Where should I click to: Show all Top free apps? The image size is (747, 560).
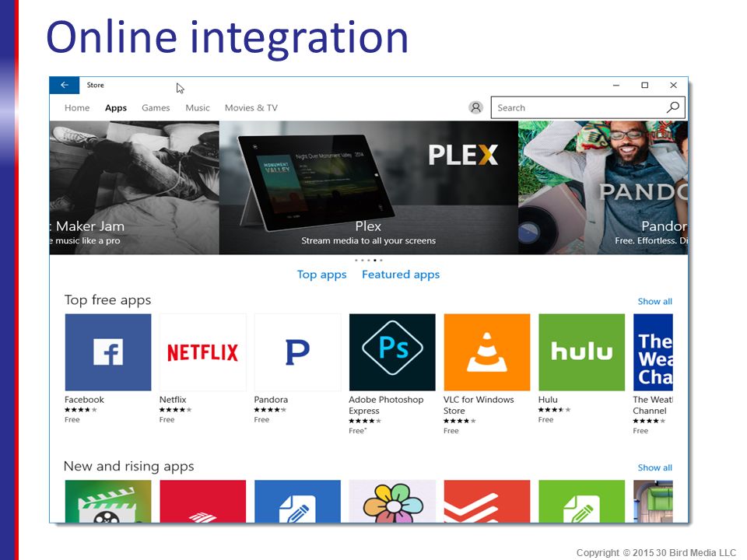click(655, 302)
